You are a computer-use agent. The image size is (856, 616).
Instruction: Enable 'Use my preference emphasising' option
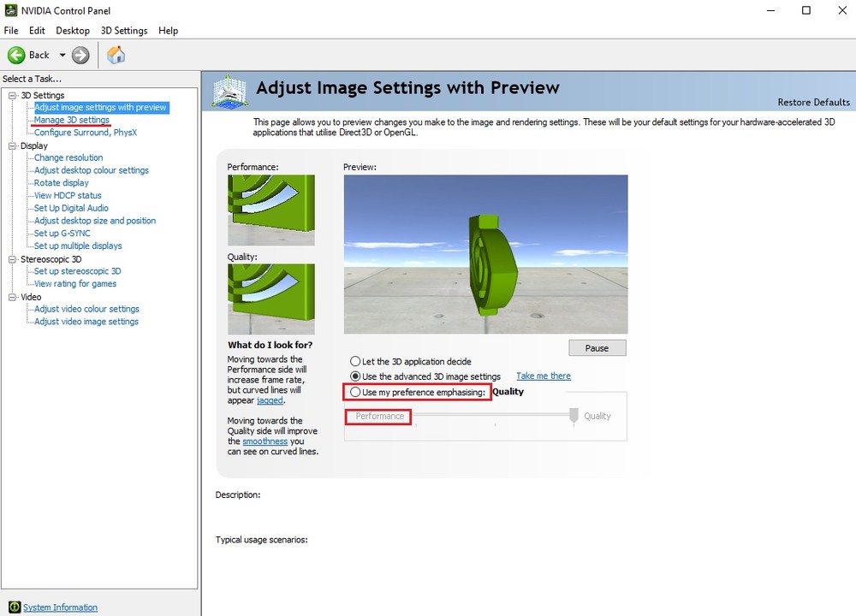pos(355,392)
